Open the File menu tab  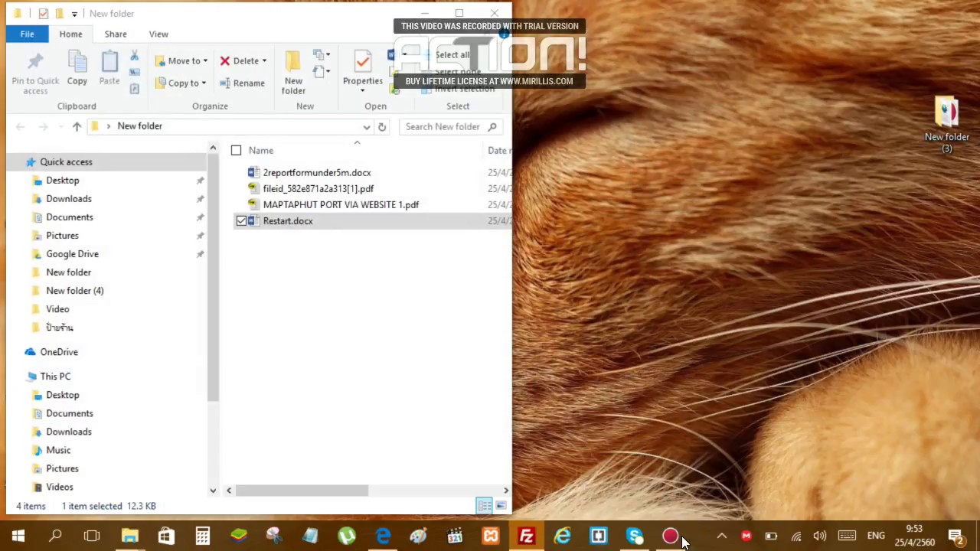pyautogui.click(x=27, y=34)
